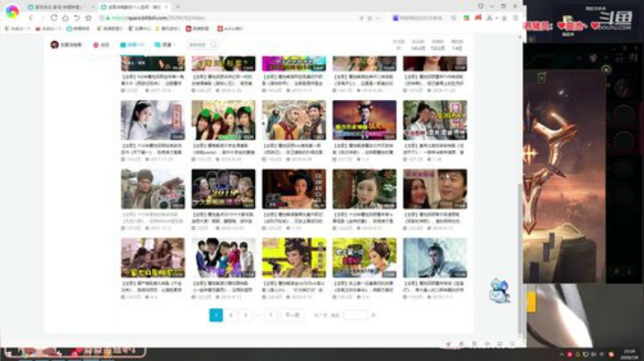Select pagination page 1 button
Viewport: 644px width, 361px height.
[x=216, y=315]
